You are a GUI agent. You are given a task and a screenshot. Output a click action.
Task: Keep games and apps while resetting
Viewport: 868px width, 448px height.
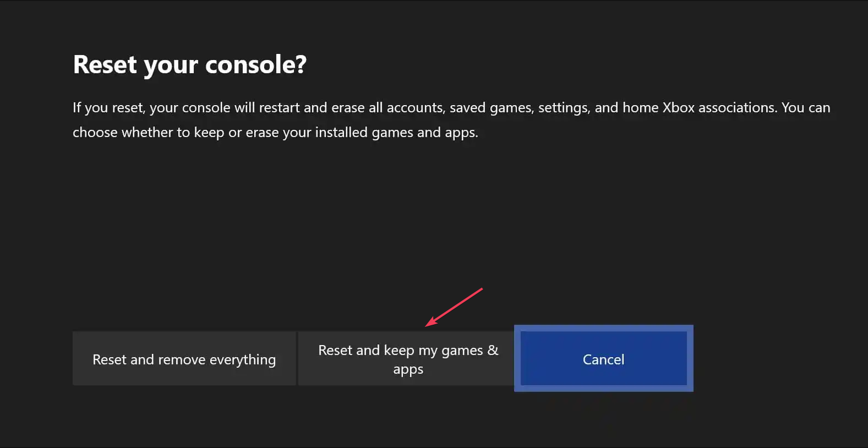click(408, 359)
